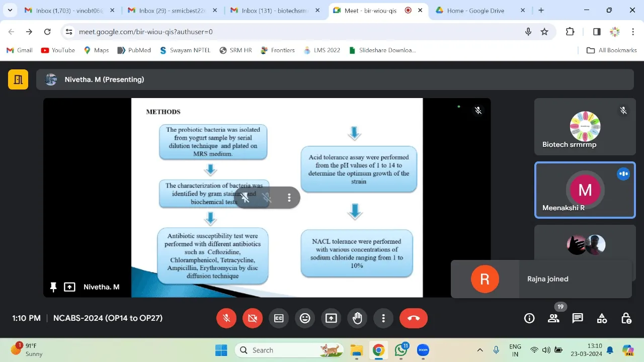Select the Biotech srmrmp participant tile
This screenshot has width=644, height=362.
(585, 127)
